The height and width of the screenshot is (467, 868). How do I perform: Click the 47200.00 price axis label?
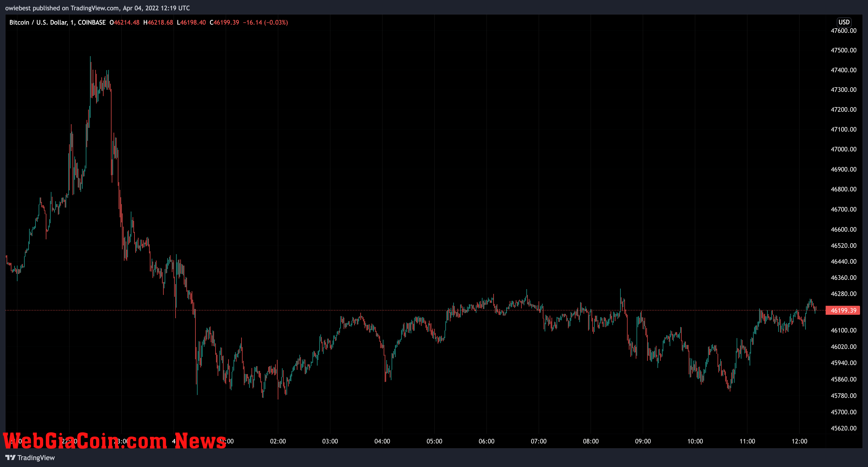coord(843,110)
